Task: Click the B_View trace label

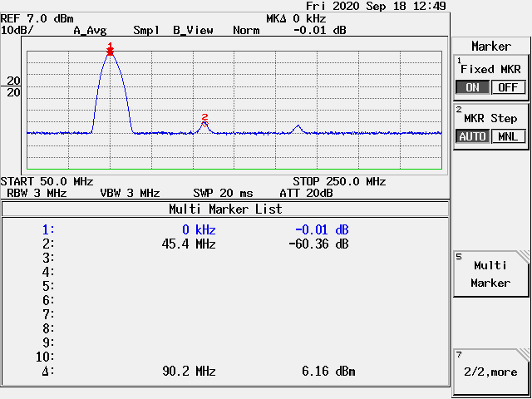Action: point(193,31)
